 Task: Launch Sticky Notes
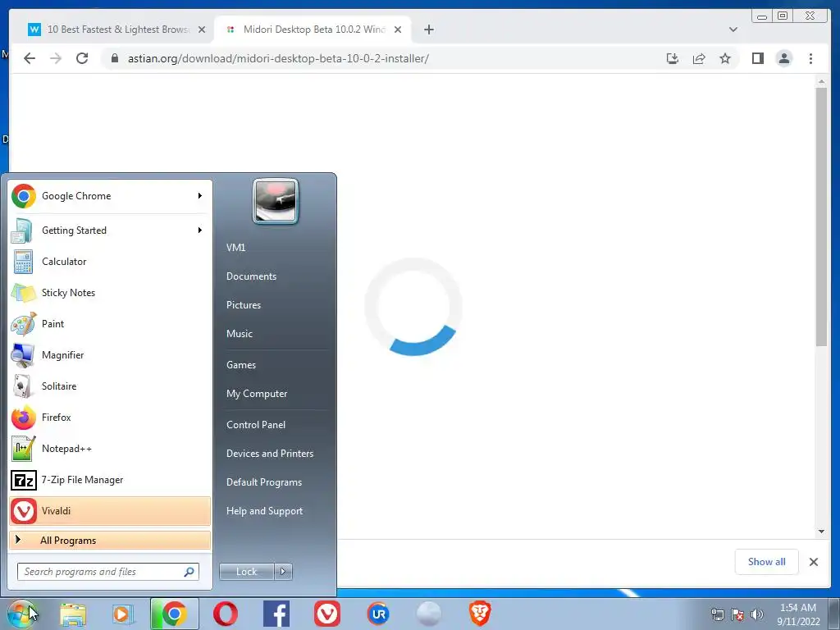110,293
